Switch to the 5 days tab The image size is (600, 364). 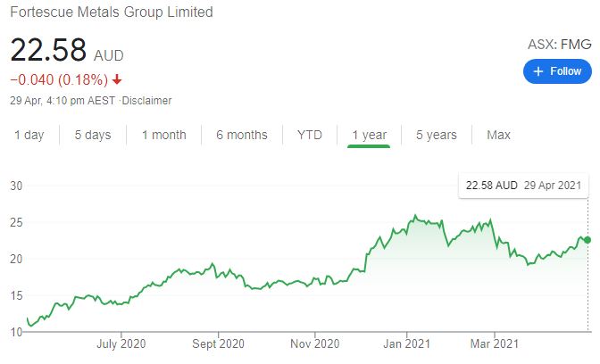click(x=93, y=135)
